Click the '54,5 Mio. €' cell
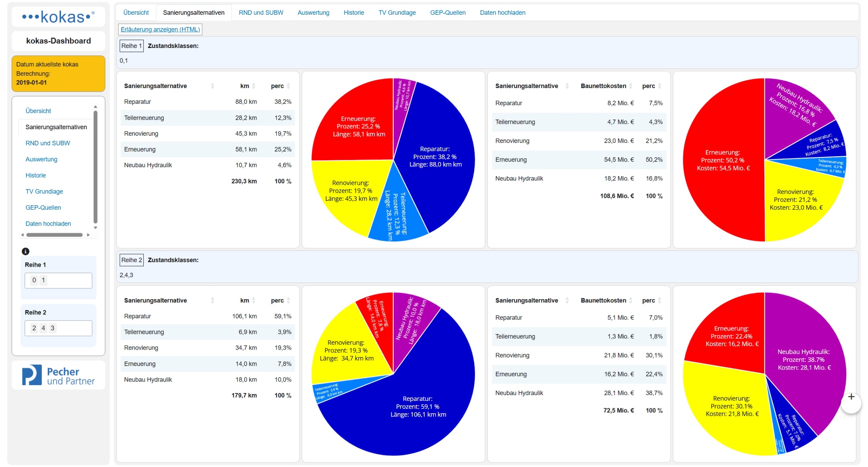 point(619,160)
